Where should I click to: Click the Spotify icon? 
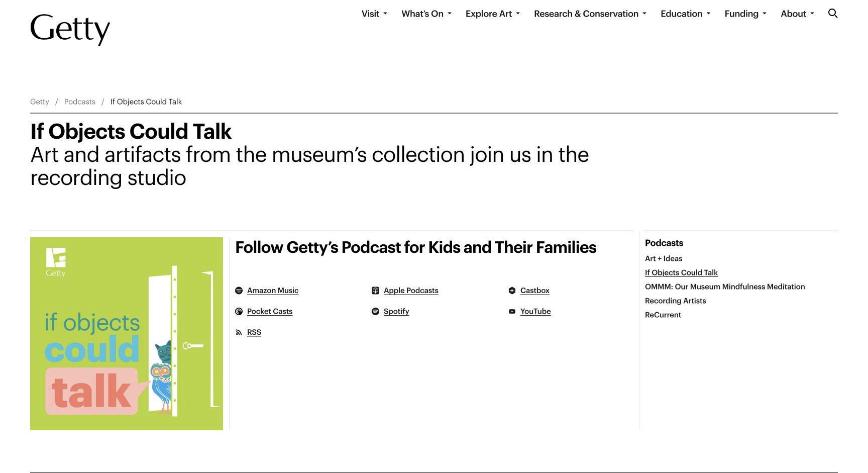[375, 312]
